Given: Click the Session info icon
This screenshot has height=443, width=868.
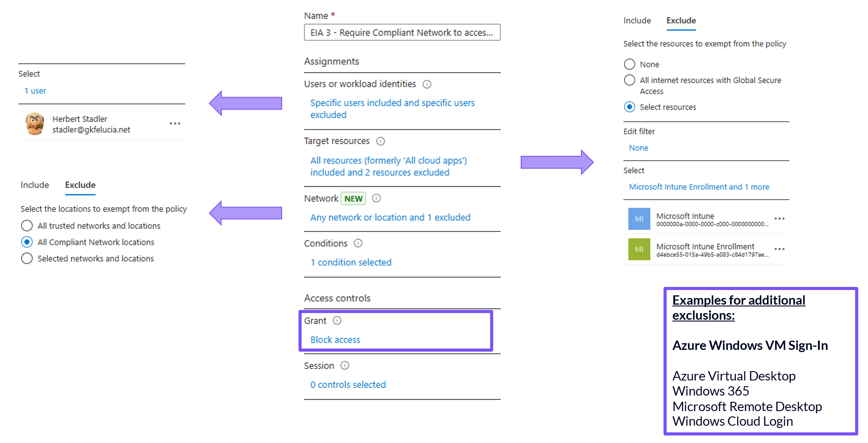Looking at the screenshot, I should pyautogui.click(x=345, y=365).
